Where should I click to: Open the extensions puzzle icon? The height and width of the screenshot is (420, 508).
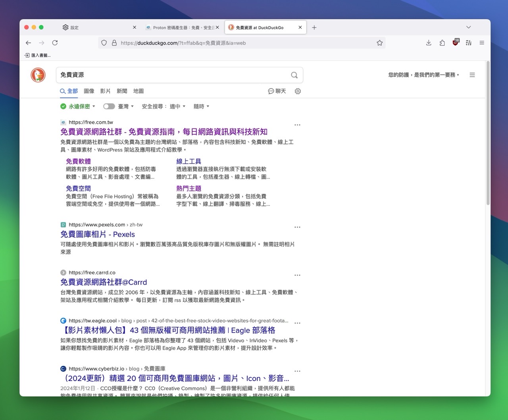pos(442,43)
